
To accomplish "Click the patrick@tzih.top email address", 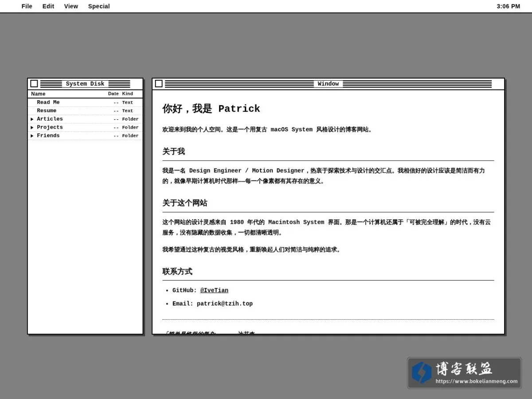I will (x=225, y=304).
